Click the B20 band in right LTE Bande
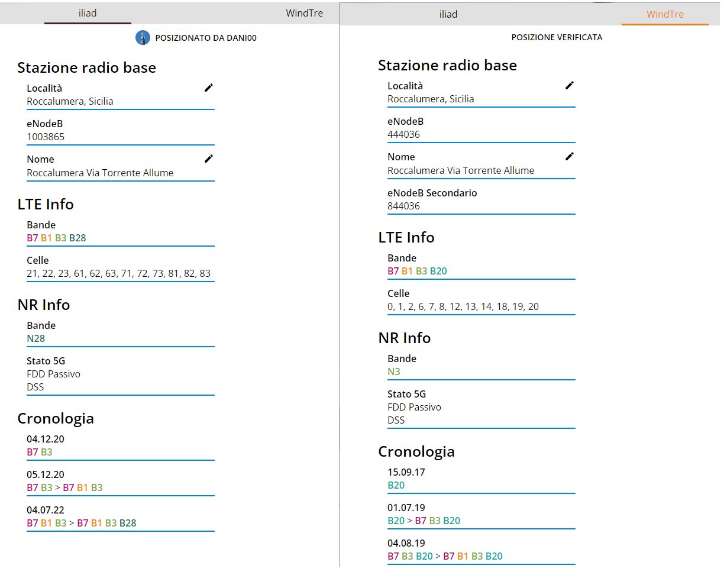This screenshot has height=588, width=724. click(x=438, y=271)
